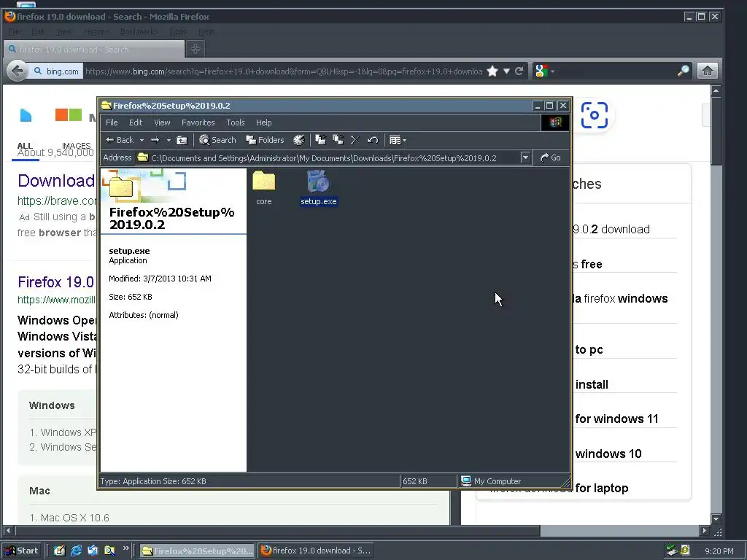Bookmark this page with star icon
The width and height of the screenshot is (747, 560).
tap(492, 71)
